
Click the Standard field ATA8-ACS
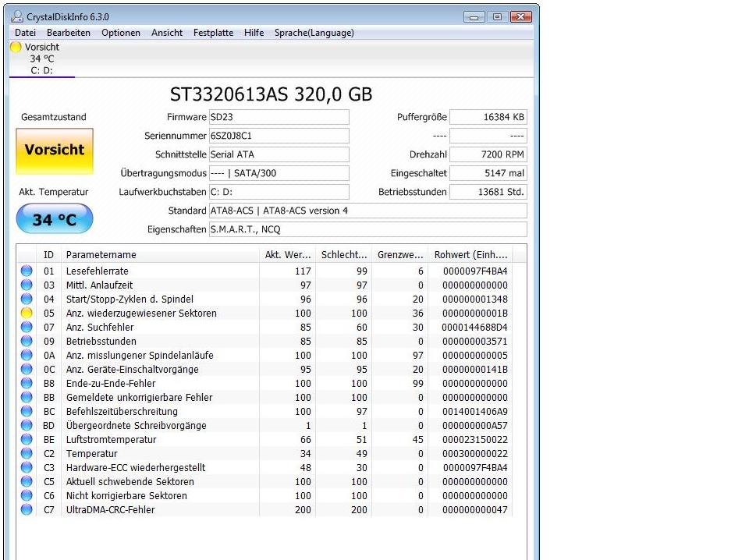pyautogui.click(x=367, y=211)
